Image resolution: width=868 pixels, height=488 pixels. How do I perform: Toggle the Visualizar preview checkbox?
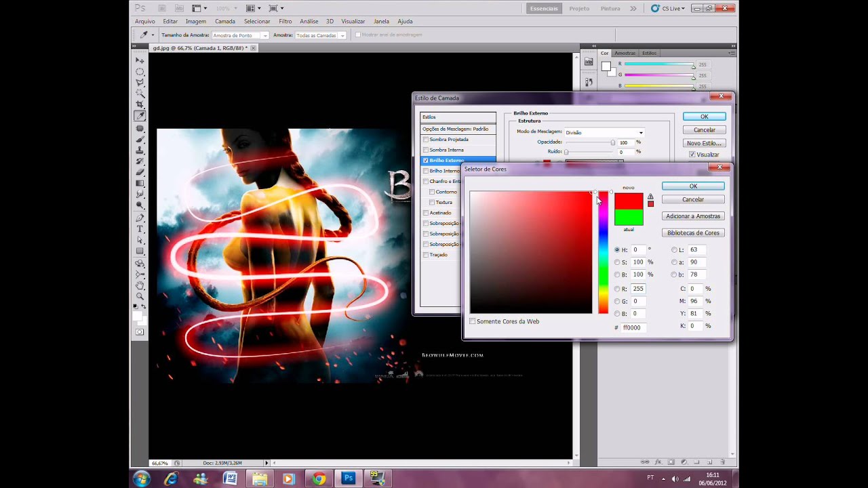pos(692,155)
